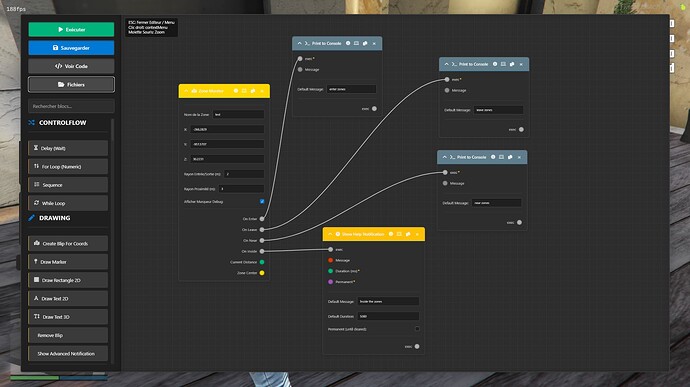Collapse the Show Help Notification node chevron
690x387 pixels.
[330, 234]
